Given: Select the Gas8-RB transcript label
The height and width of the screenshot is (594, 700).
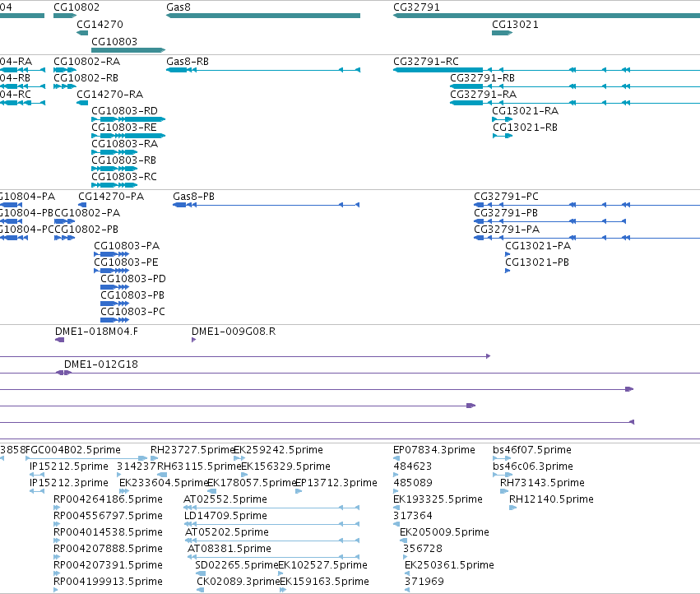Looking at the screenshot, I should point(188,61).
